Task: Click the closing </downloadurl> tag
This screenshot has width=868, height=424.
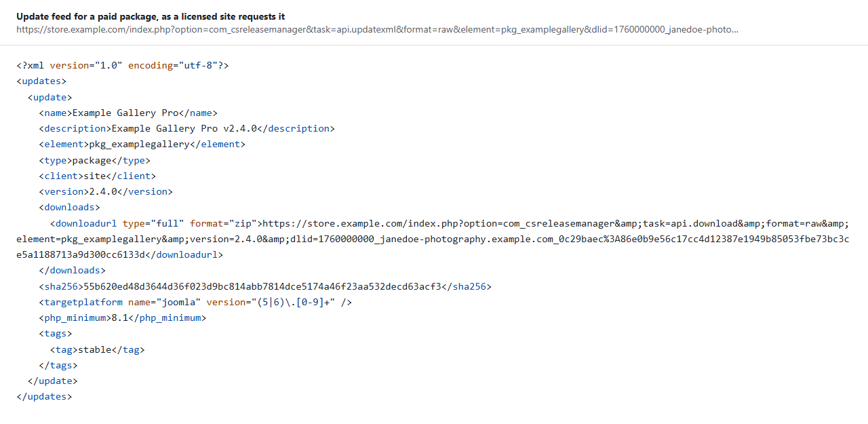Action: 184,254
